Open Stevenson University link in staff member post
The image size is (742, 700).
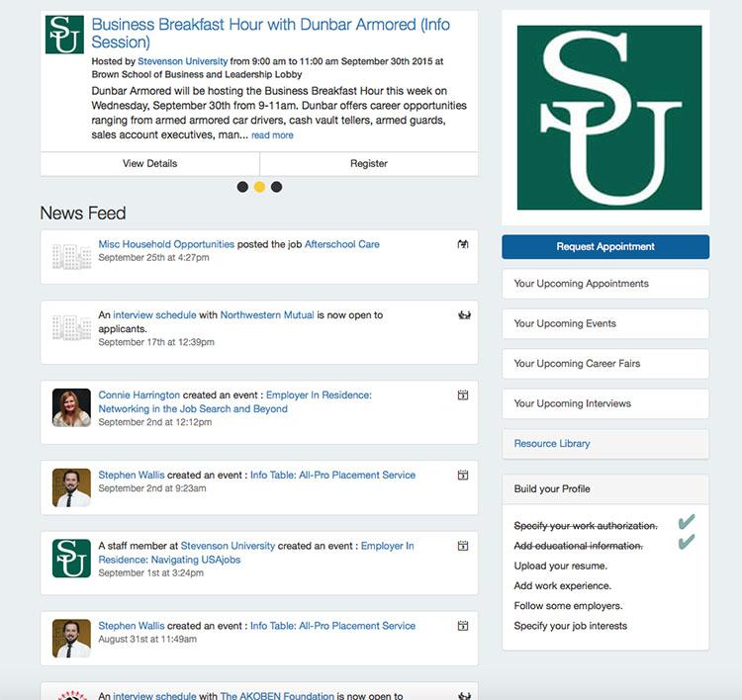click(x=228, y=546)
